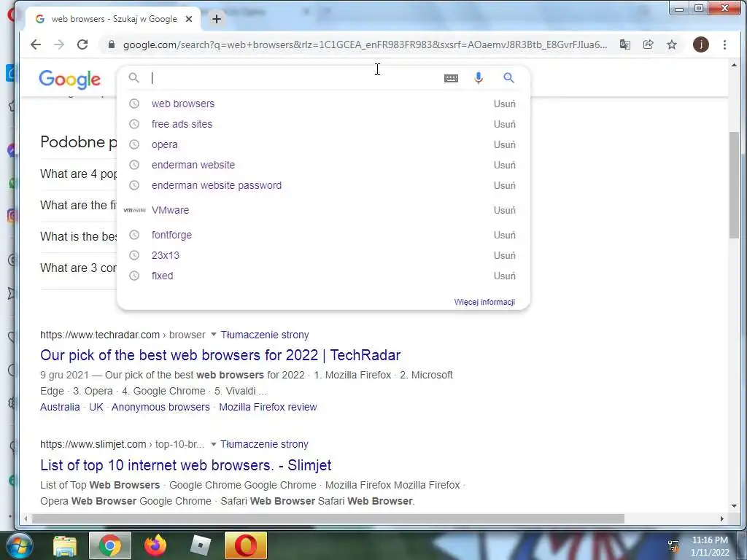Image resolution: width=747 pixels, height=560 pixels.
Task: Select the '23x13' suggestion
Action: pos(166,256)
